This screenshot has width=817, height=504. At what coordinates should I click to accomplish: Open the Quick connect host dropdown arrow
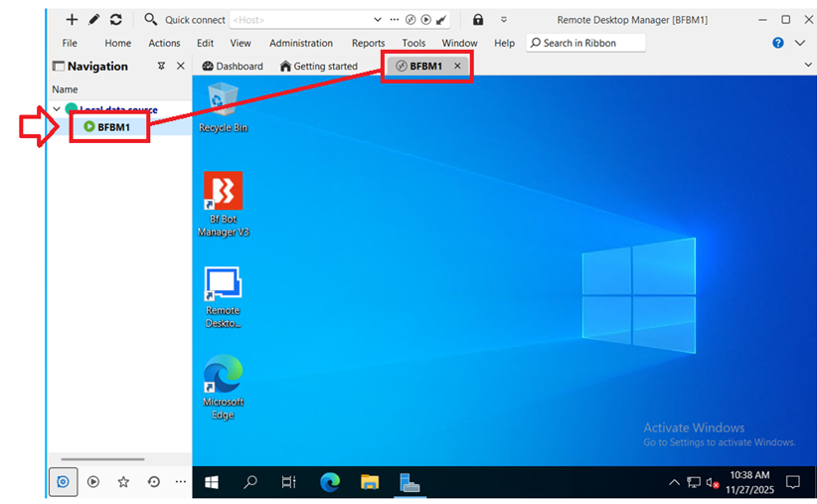(x=377, y=19)
